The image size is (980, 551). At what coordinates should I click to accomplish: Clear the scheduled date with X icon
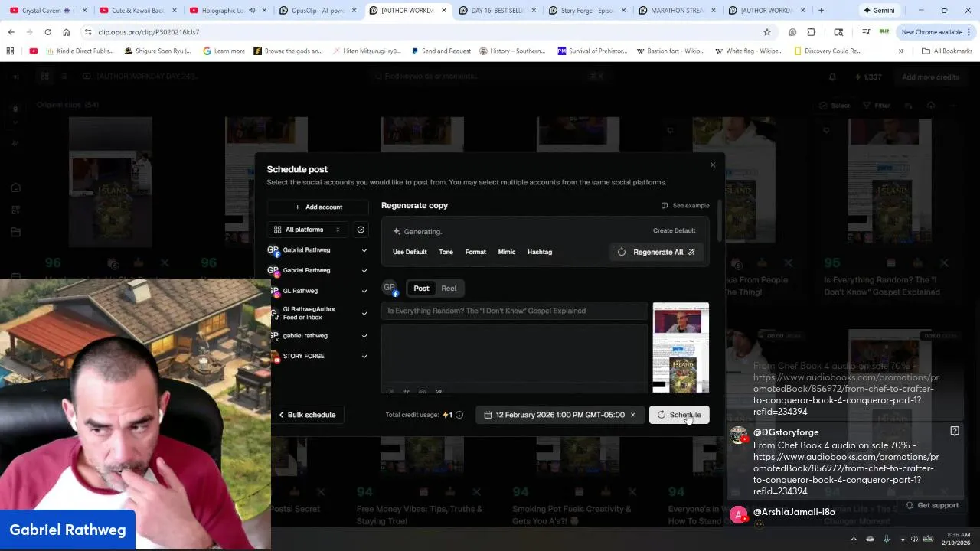tap(632, 415)
